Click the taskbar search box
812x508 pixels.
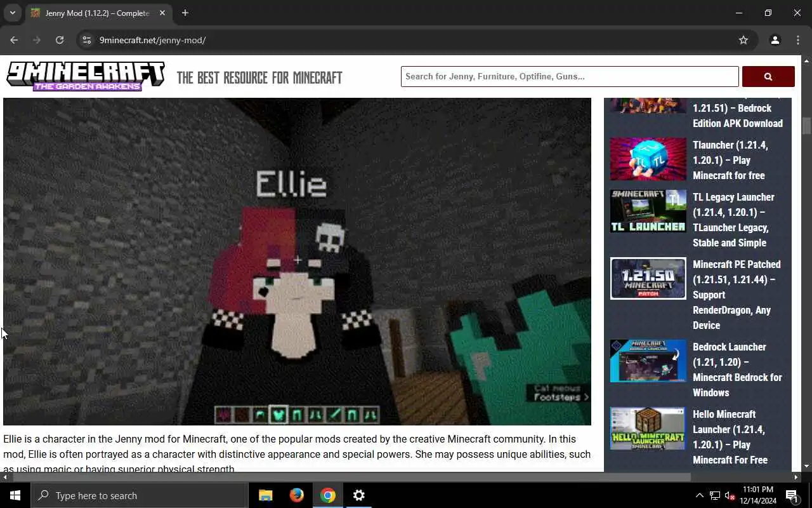tap(140, 495)
